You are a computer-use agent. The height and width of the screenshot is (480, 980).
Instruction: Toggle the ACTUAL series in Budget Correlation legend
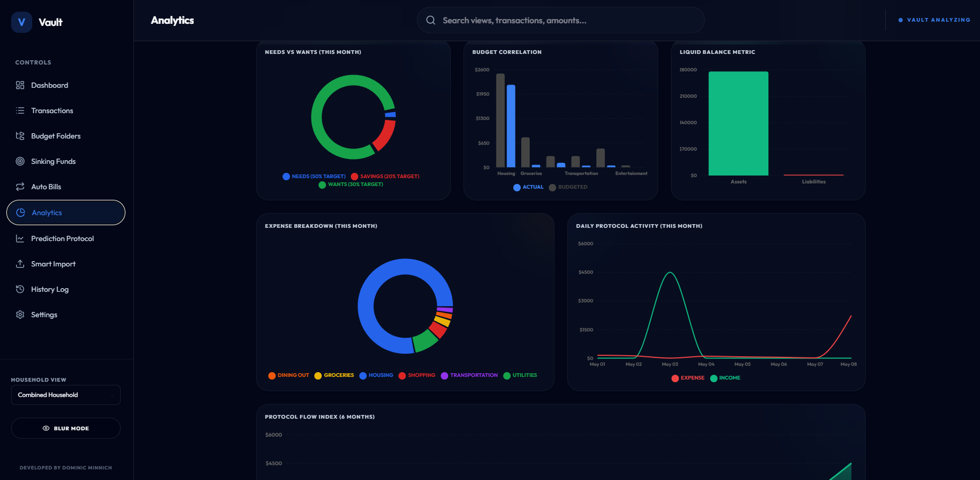(528, 187)
